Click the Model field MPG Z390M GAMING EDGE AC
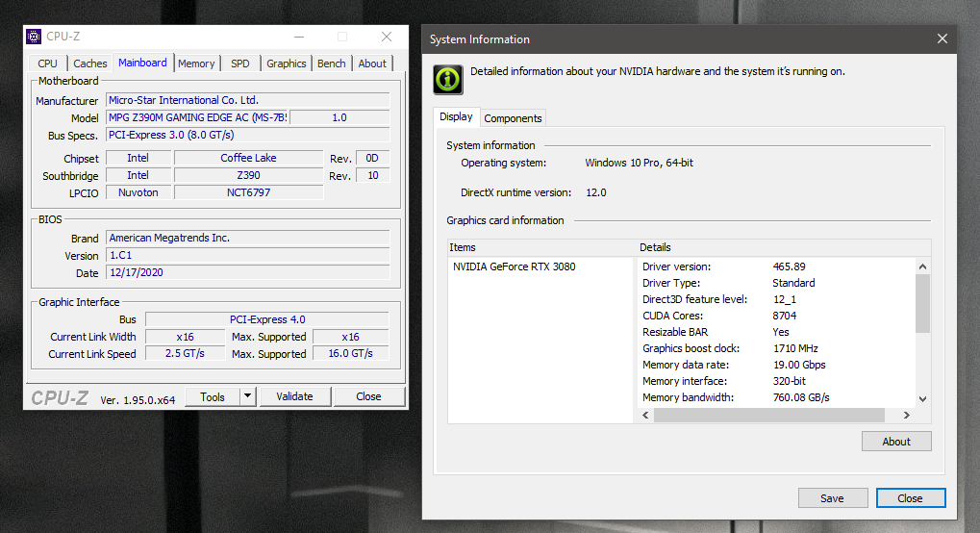 [197, 117]
